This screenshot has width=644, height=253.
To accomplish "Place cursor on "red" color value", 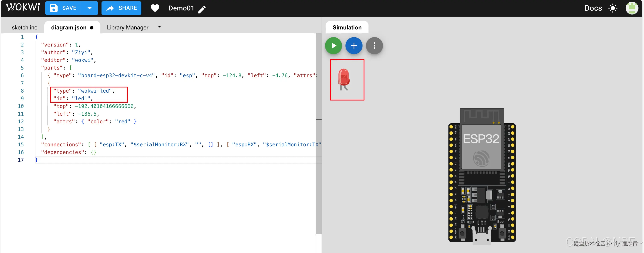I will click(x=122, y=122).
